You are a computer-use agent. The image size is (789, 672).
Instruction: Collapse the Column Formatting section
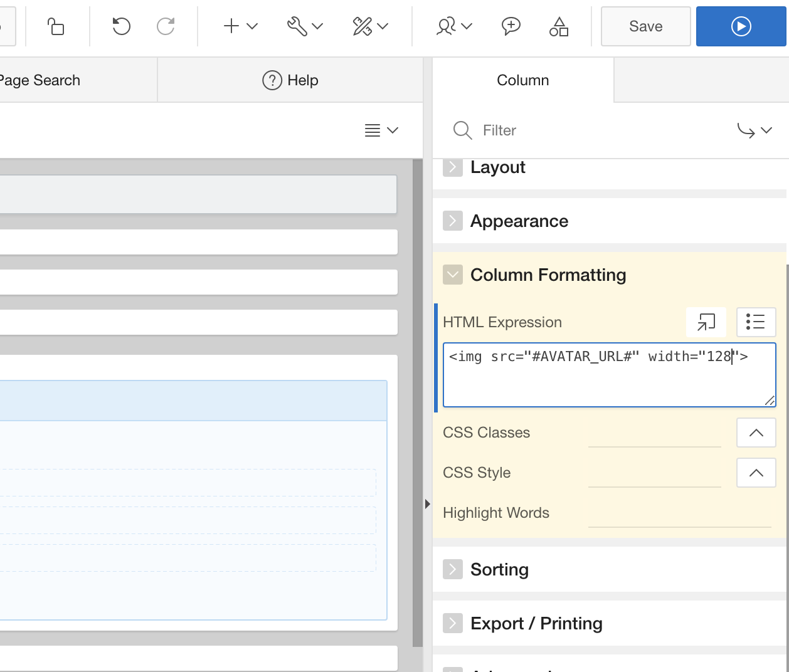[453, 275]
